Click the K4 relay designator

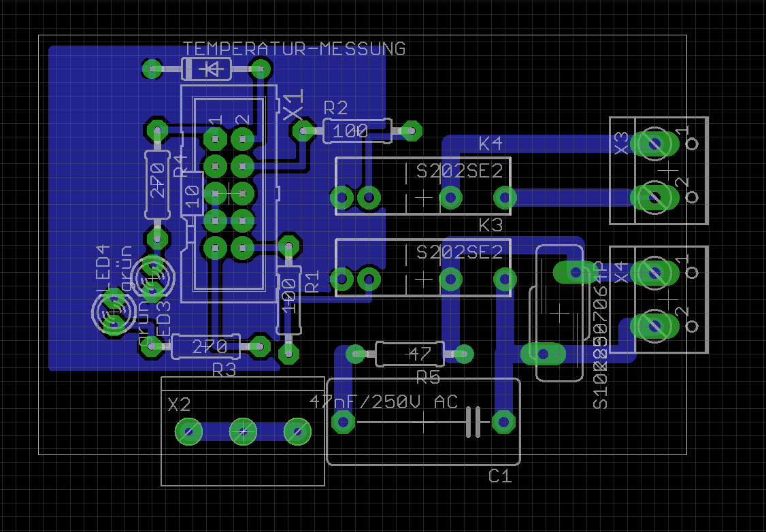coord(490,144)
